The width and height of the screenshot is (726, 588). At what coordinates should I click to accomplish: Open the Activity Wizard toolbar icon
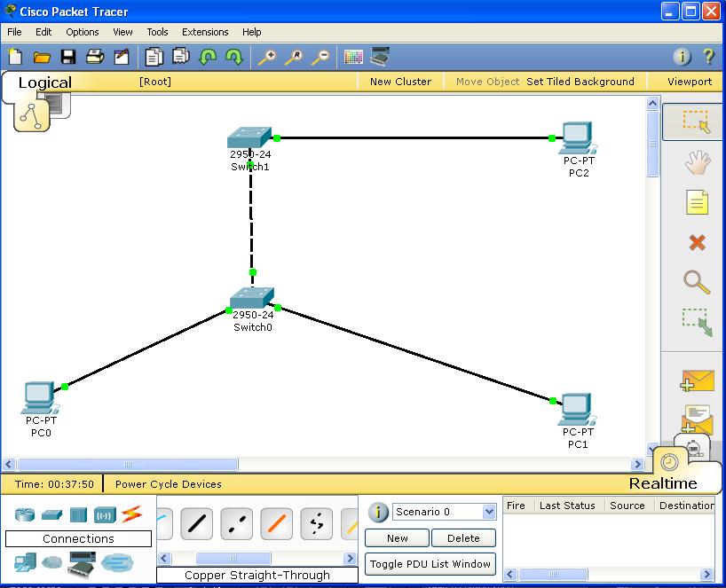pos(122,57)
